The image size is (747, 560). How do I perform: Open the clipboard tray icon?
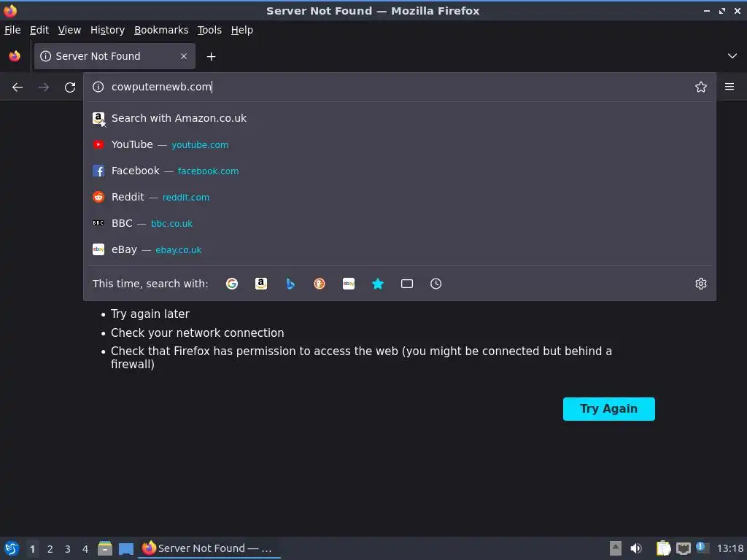tap(663, 548)
